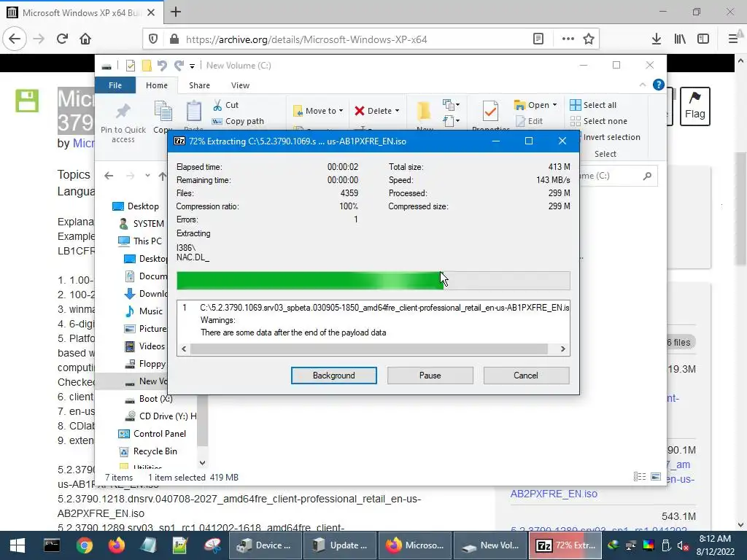Click the Flag button on archive.org page
This screenshot has width=747, height=560.
pos(694,106)
